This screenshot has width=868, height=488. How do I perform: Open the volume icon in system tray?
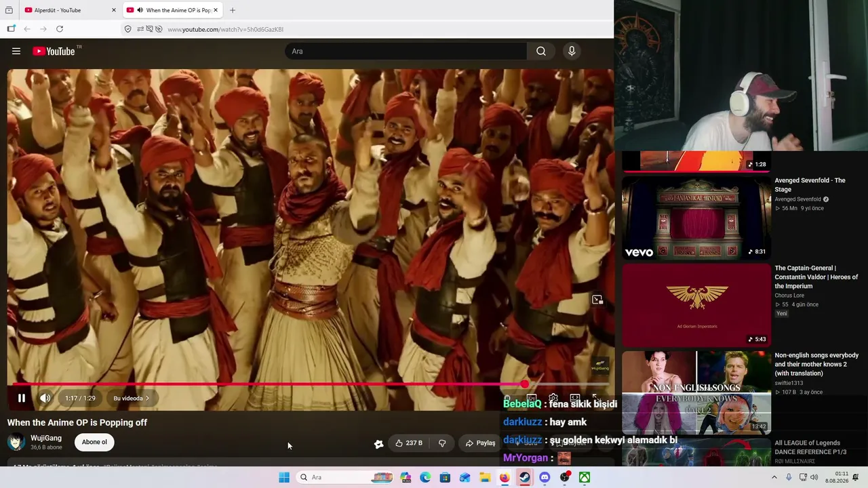(814, 477)
